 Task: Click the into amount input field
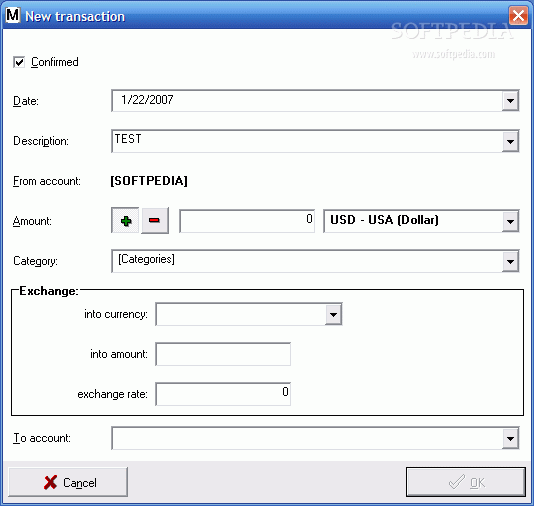tap(223, 354)
